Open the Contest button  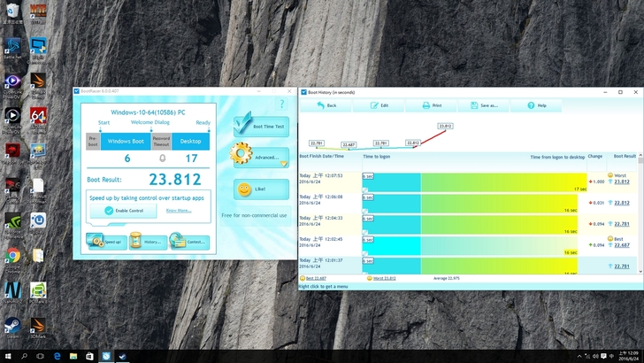click(189, 242)
